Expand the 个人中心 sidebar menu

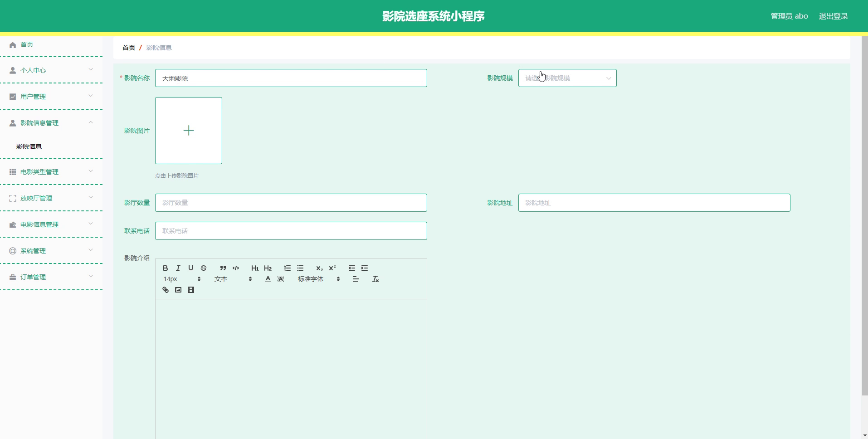coord(51,70)
